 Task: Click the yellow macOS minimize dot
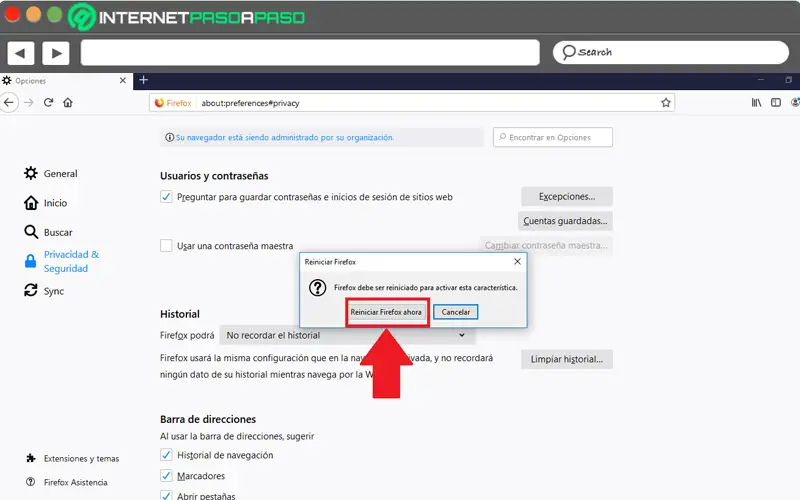(x=33, y=14)
